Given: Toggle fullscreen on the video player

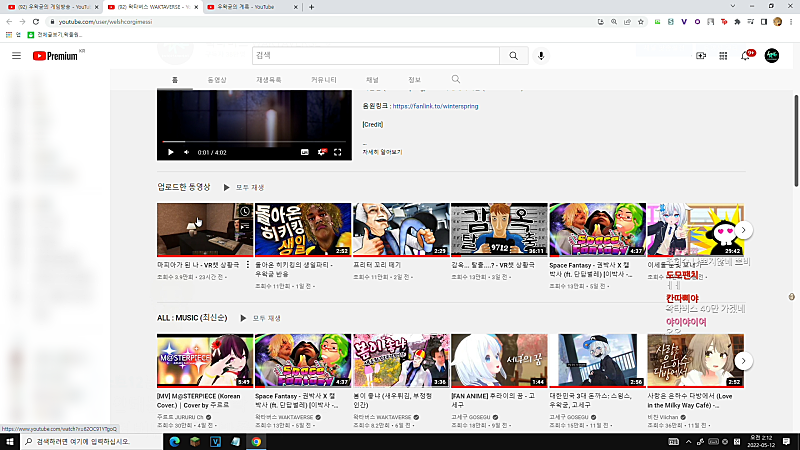Looking at the screenshot, I should coord(337,152).
